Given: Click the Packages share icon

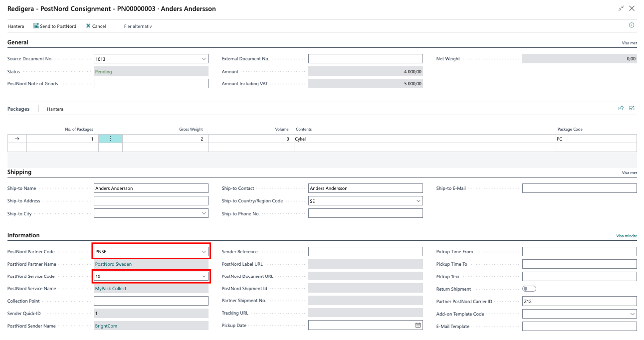Looking at the screenshot, I should (621, 108).
